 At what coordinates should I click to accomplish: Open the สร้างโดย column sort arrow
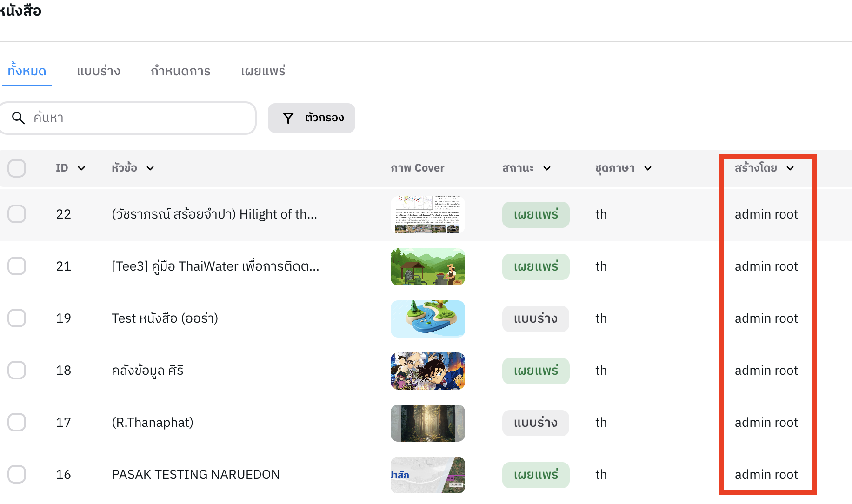pos(790,168)
